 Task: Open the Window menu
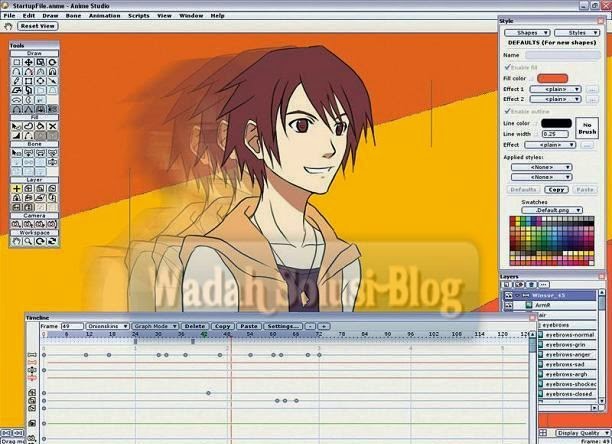[191, 16]
